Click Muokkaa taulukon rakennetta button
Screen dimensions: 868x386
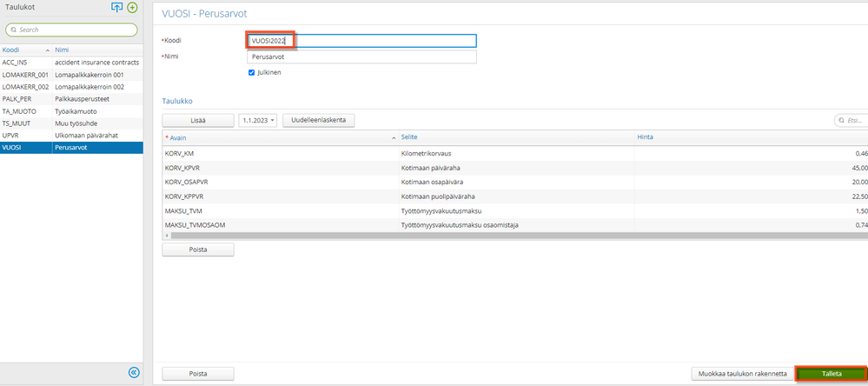pos(743,374)
